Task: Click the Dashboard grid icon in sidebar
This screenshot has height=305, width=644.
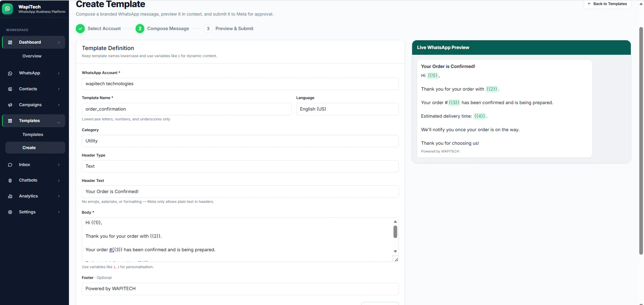Action: coord(10,42)
